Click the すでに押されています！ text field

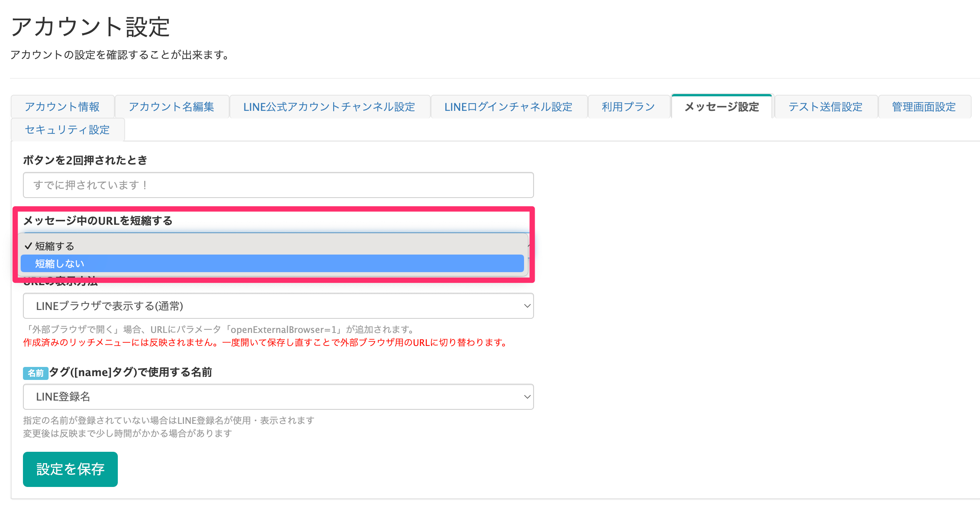(278, 185)
